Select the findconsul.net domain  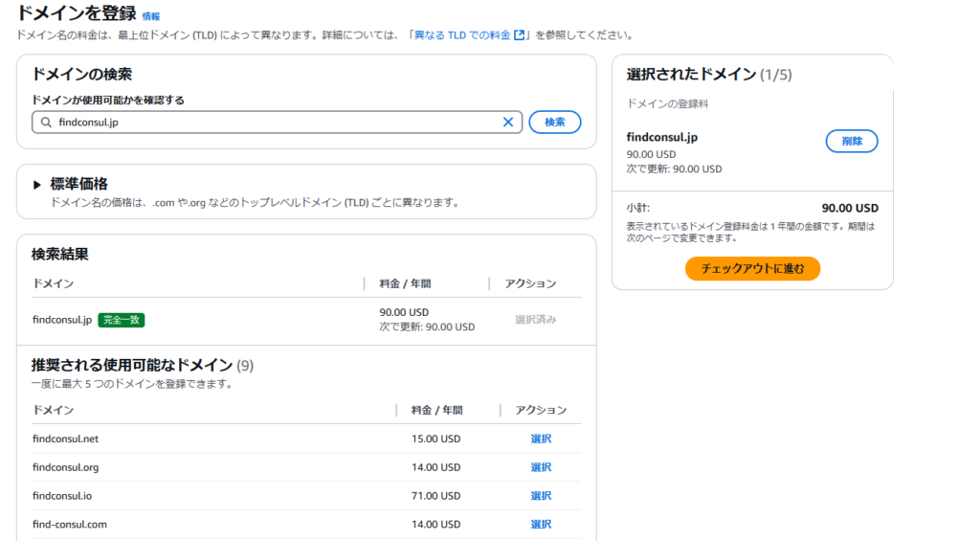pos(541,439)
